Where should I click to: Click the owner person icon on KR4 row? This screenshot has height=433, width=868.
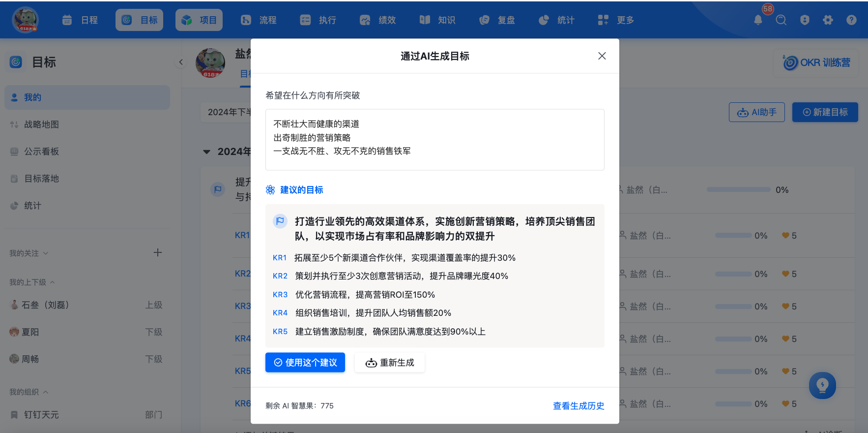622,339
